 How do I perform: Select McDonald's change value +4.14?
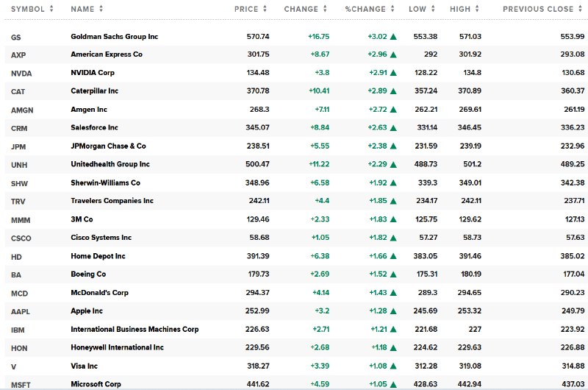tap(321, 292)
